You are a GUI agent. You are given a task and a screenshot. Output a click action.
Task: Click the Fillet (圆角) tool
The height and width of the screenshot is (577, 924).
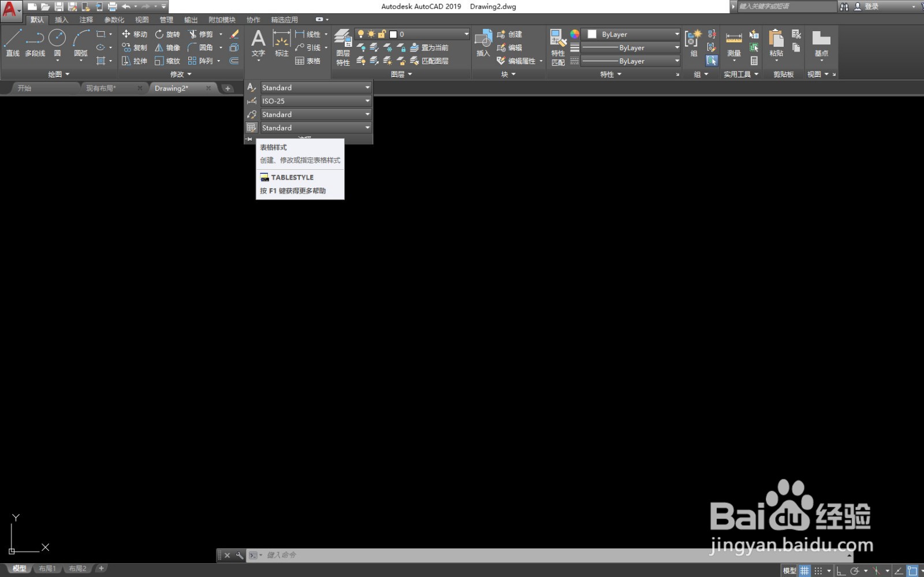pos(200,47)
